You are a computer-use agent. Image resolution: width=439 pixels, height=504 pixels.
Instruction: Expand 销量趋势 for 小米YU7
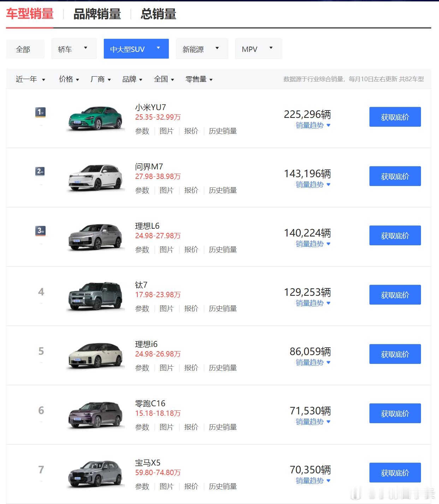click(313, 125)
